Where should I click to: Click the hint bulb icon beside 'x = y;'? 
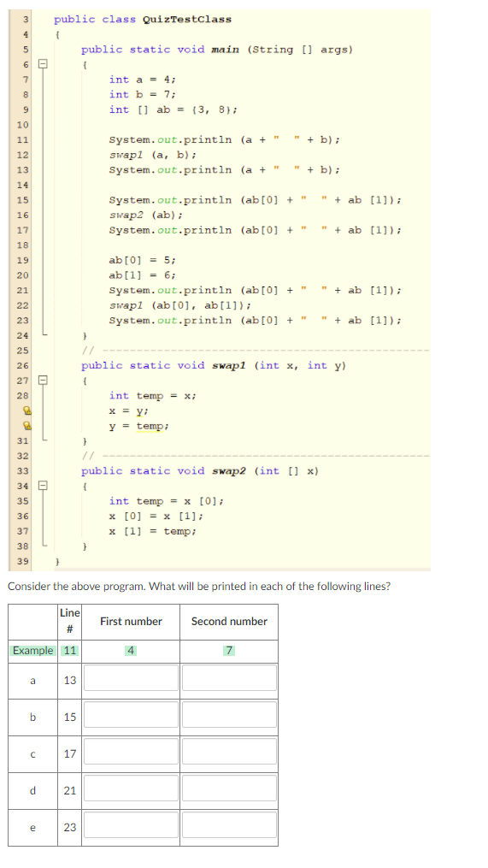(x=26, y=410)
